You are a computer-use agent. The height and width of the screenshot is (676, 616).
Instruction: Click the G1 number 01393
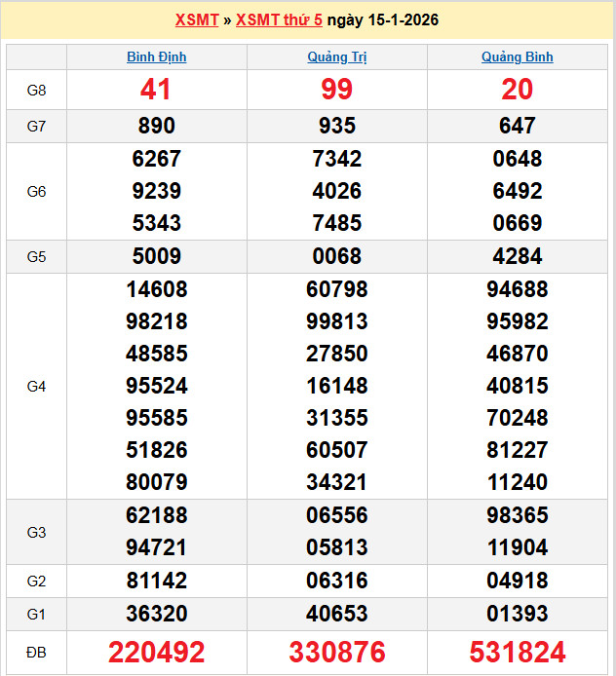pos(517,614)
